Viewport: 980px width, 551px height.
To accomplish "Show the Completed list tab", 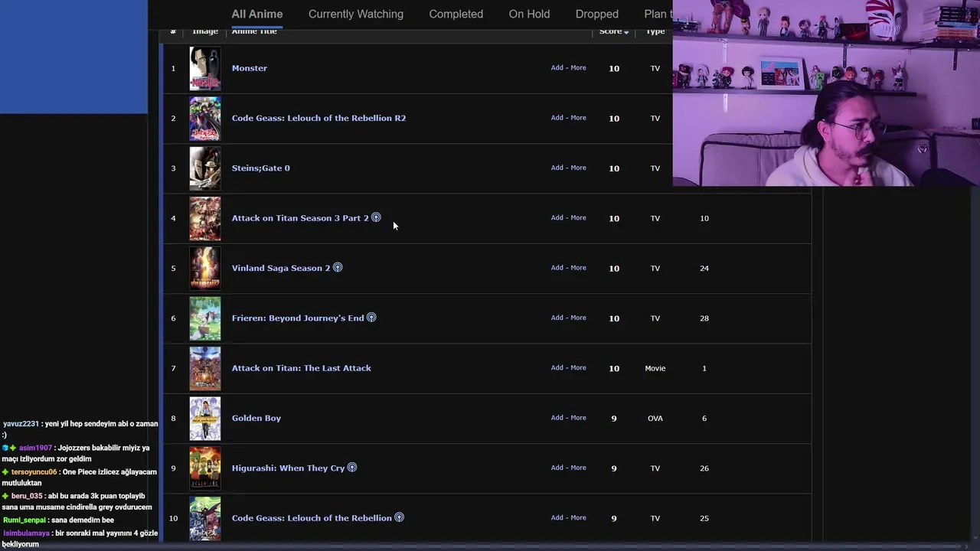I will (456, 14).
